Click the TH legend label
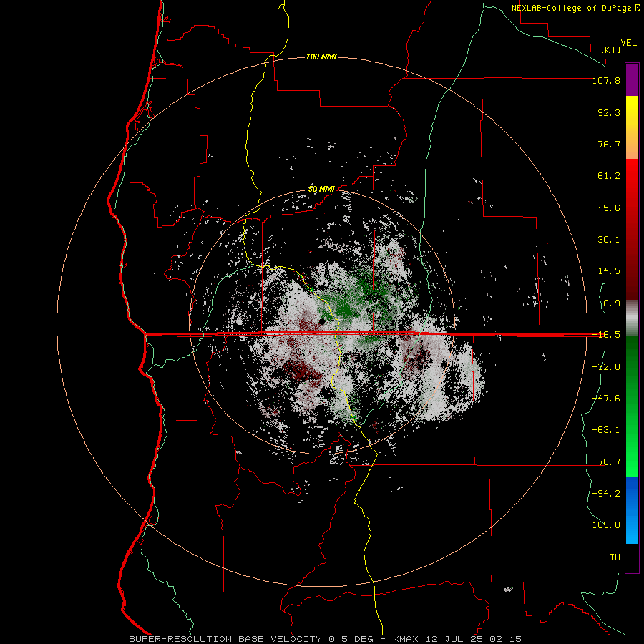 tap(615, 557)
